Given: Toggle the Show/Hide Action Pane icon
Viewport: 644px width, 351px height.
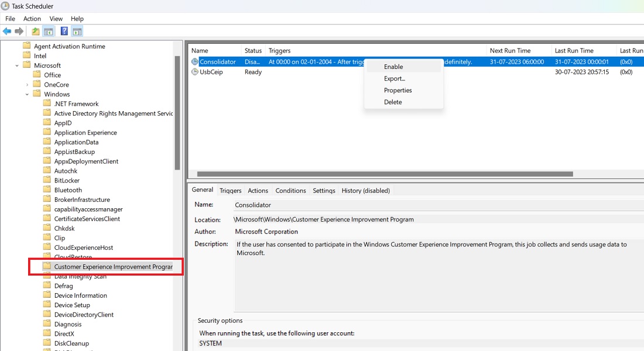Looking at the screenshot, I should point(76,30).
